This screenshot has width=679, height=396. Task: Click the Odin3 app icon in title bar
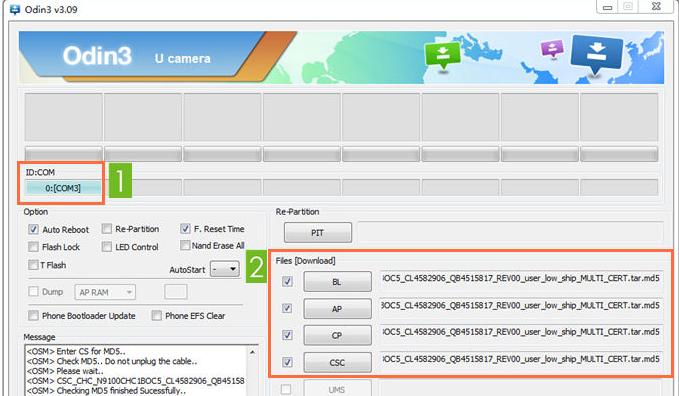click(15, 9)
